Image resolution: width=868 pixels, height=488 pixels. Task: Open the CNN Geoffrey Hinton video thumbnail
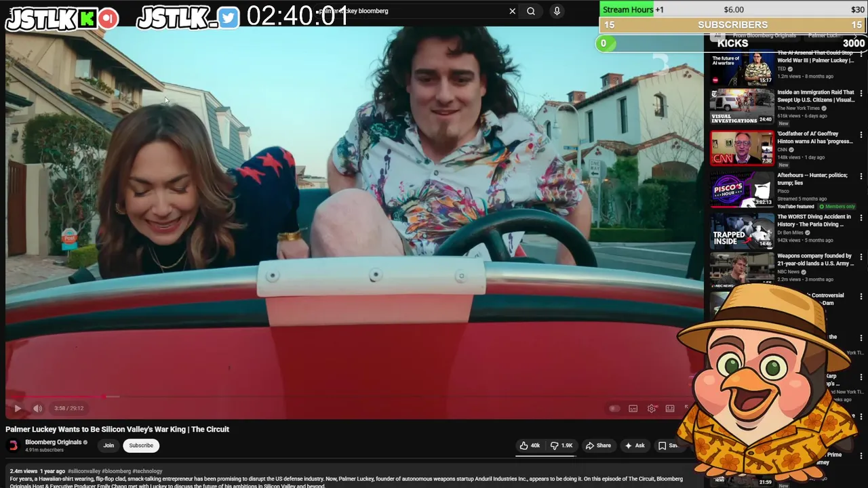coord(742,148)
